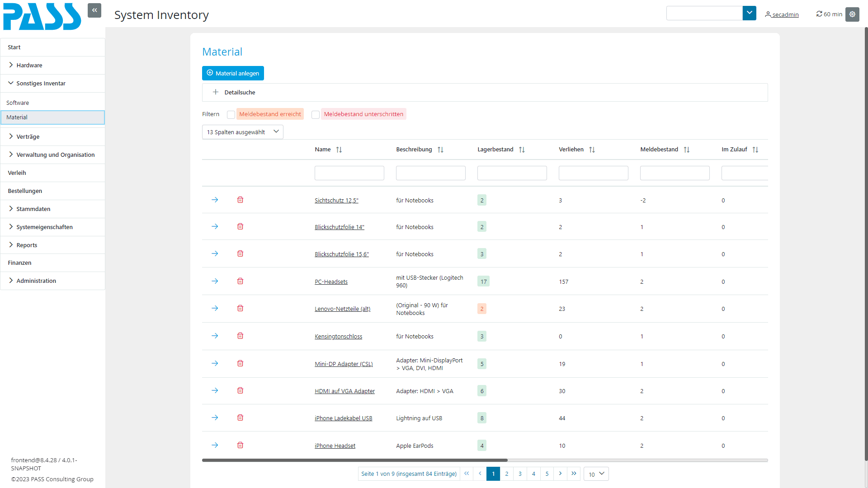Collapse the Sonstiges Inventar section
Viewport: 868px width, 488px height.
coord(52,83)
